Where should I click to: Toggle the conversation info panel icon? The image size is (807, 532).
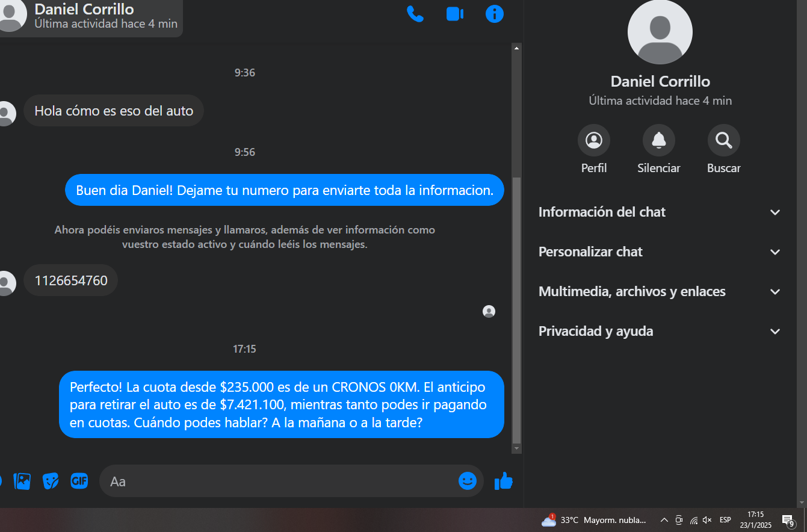[495, 14]
